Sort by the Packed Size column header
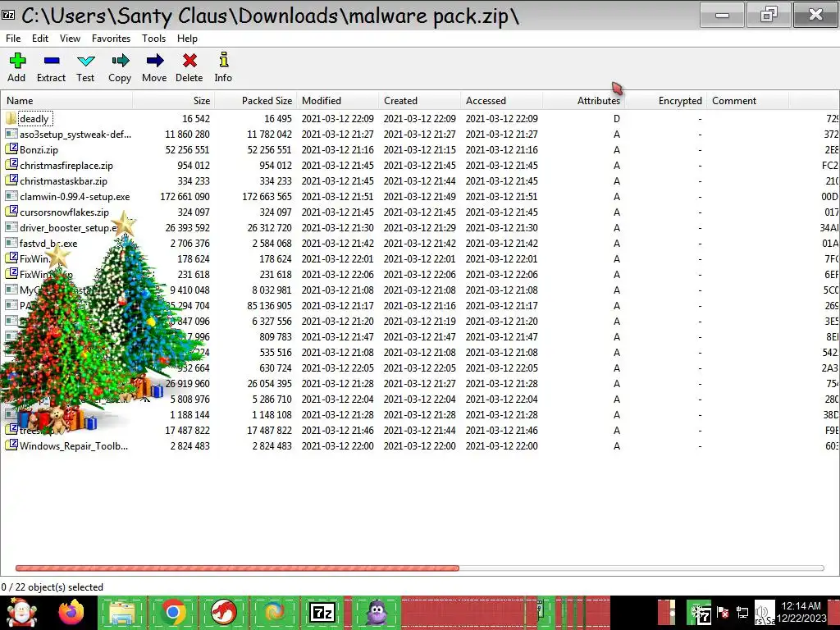The height and width of the screenshot is (630, 840). click(x=256, y=101)
